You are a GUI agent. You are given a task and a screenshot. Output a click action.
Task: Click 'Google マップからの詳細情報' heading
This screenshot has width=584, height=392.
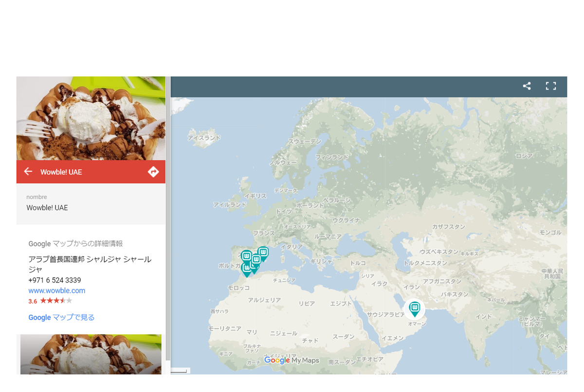pyautogui.click(x=75, y=244)
